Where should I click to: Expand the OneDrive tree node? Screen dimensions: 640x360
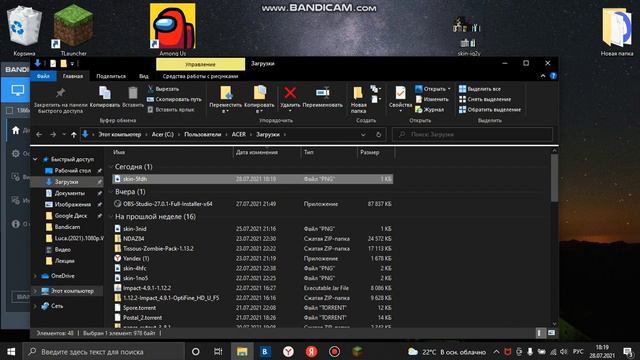coord(36,276)
